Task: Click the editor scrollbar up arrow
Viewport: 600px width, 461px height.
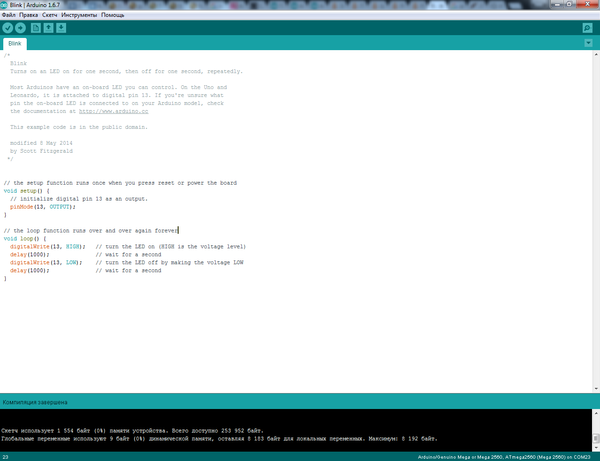Action: (x=596, y=54)
